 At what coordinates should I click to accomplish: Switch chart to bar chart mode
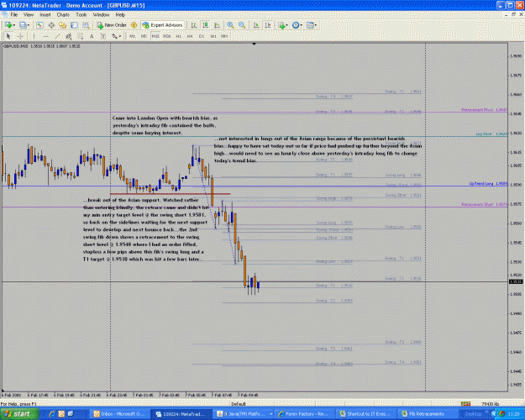pyautogui.click(x=194, y=25)
